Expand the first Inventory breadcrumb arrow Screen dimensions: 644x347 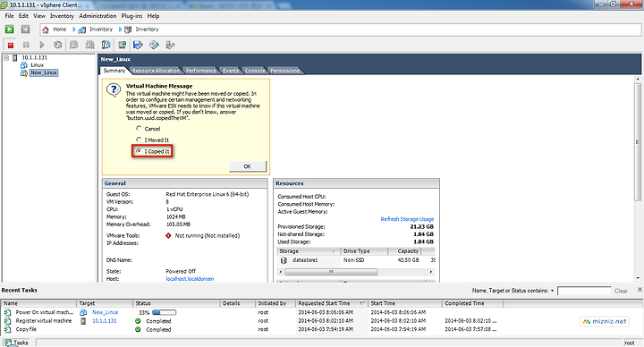pos(74,30)
